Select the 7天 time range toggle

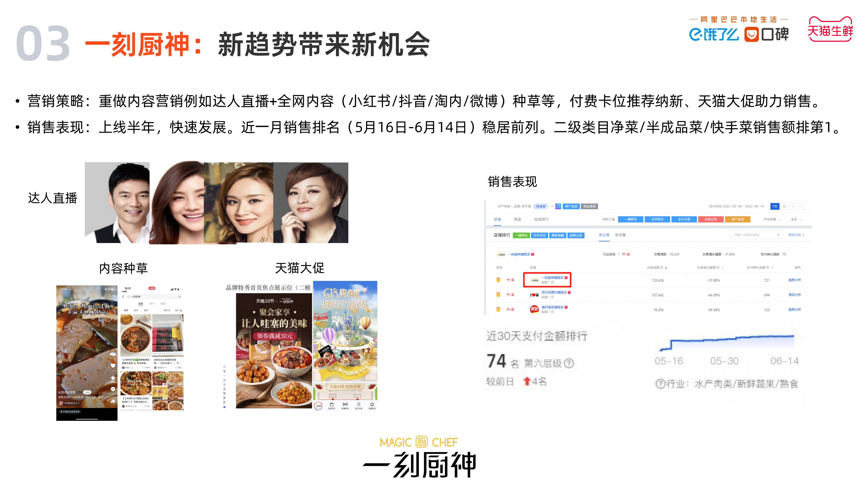[775, 206]
